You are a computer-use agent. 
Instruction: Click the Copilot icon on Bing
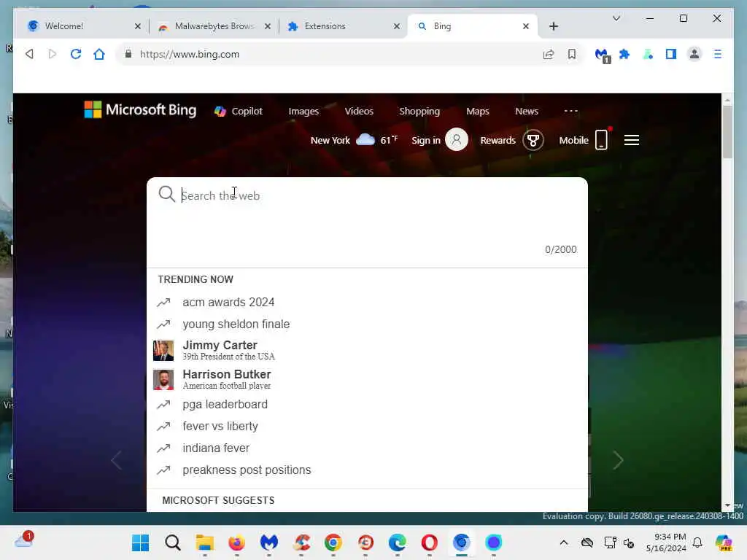[220, 112]
